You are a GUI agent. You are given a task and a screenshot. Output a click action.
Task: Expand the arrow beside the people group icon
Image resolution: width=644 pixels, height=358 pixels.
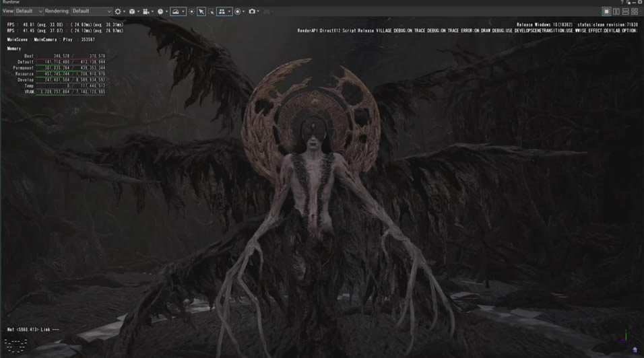coord(229,11)
